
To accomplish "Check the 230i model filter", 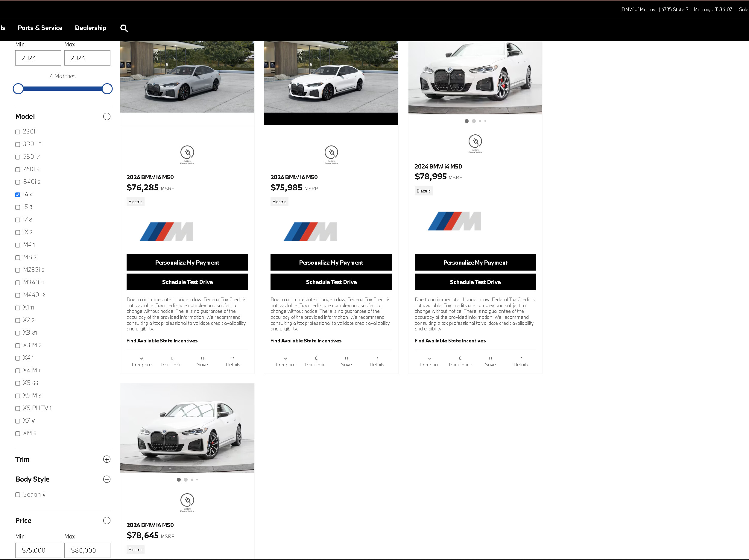I will [x=18, y=132].
